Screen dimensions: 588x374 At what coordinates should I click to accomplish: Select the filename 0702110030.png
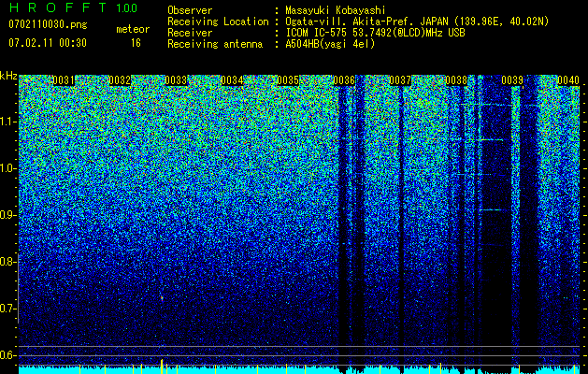point(48,24)
